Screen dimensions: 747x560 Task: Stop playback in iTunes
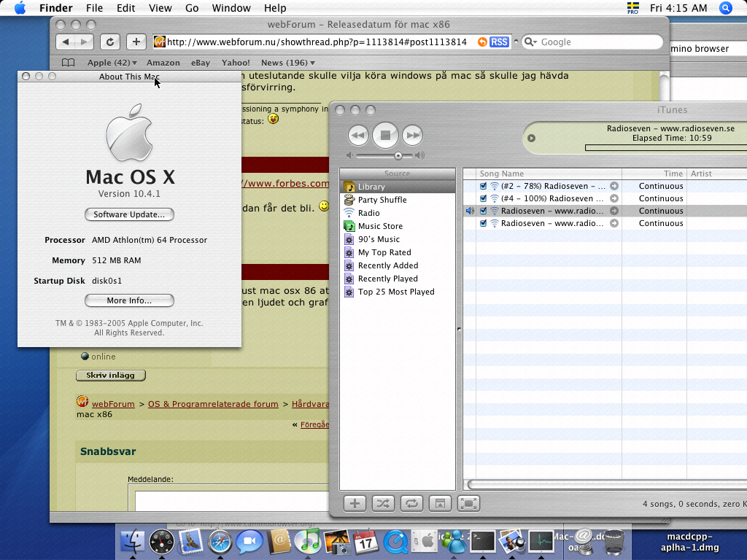385,135
